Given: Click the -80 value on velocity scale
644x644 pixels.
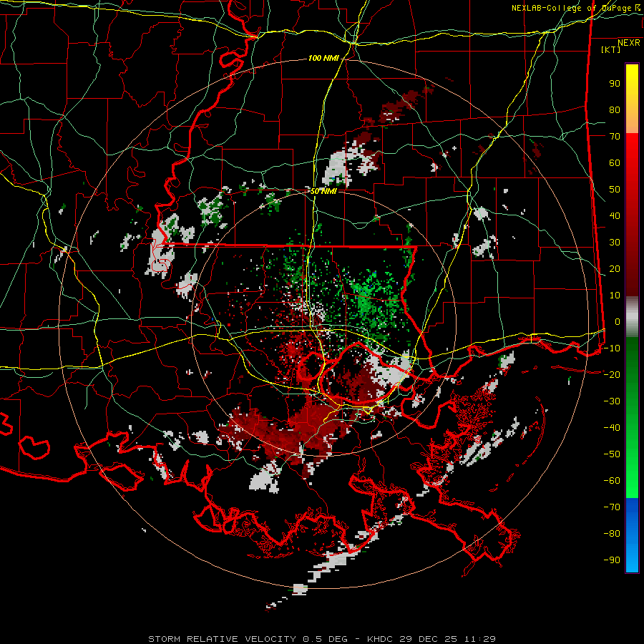Looking at the screenshot, I should [x=612, y=534].
